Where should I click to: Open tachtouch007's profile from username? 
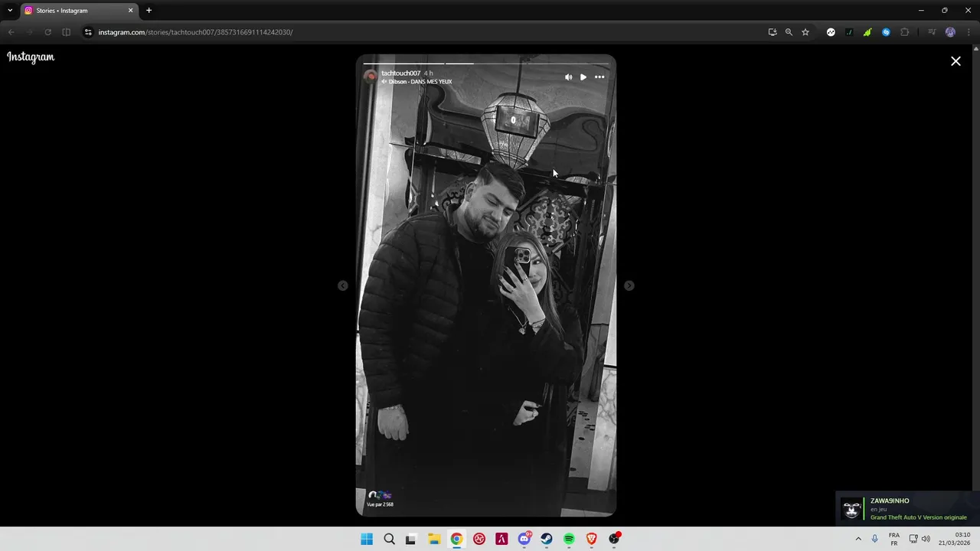(x=400, y=73)
